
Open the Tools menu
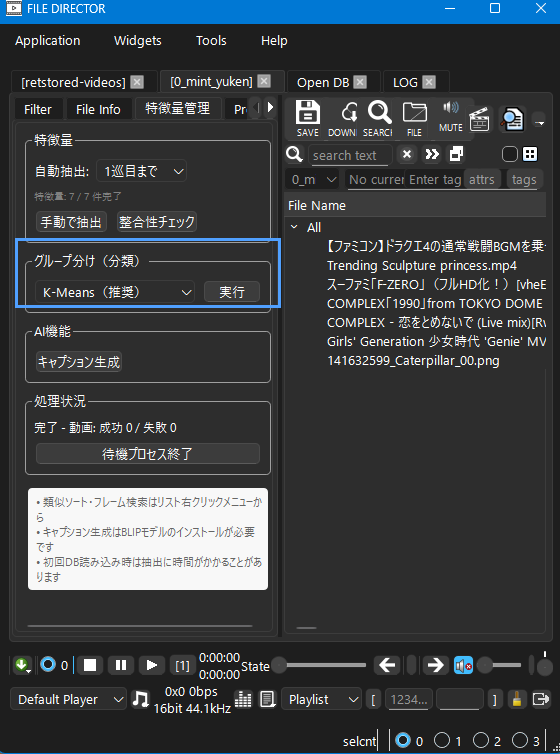click(x=211, y=41)
